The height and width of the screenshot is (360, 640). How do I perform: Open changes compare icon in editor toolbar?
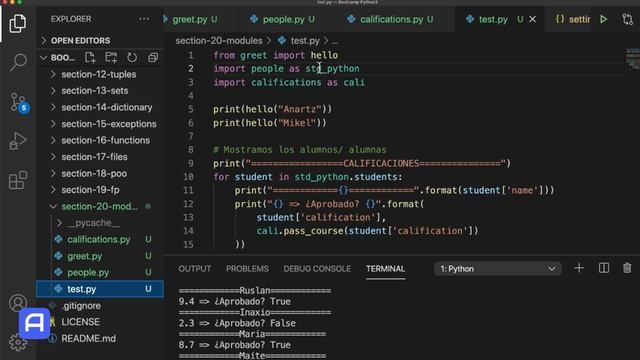click(627, 19)
